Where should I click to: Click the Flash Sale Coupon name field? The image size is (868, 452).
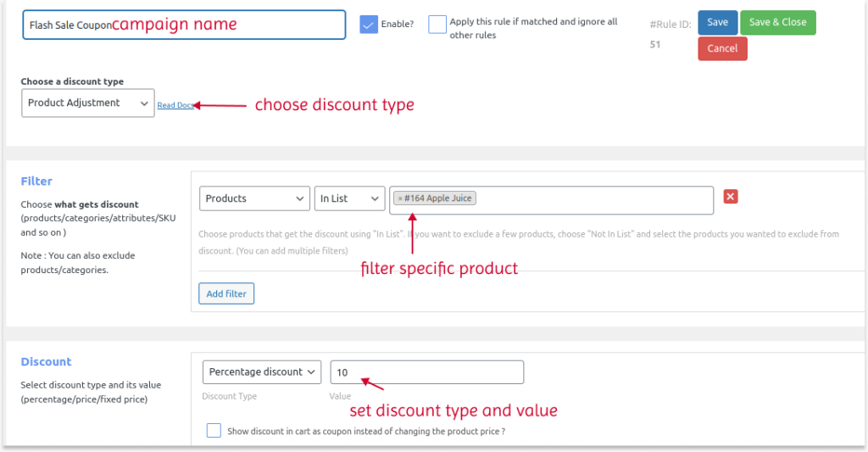(x=184, y=25)
